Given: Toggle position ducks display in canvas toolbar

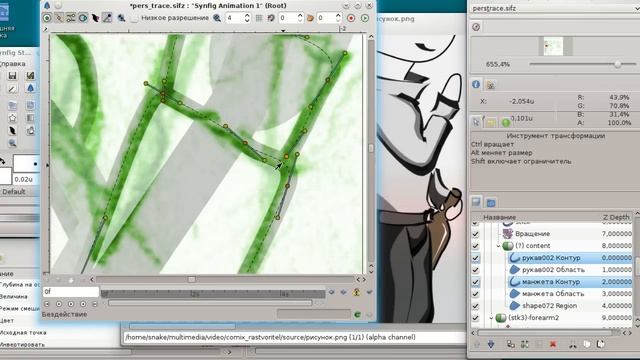Looking at the screenshot, I should click(x=47, y=18).
